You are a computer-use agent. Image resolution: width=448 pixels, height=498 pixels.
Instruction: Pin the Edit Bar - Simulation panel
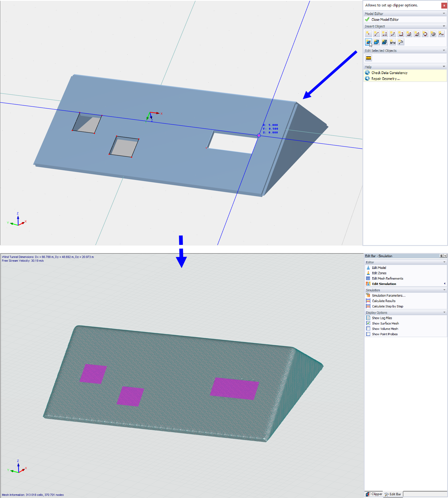click(441, 256)
